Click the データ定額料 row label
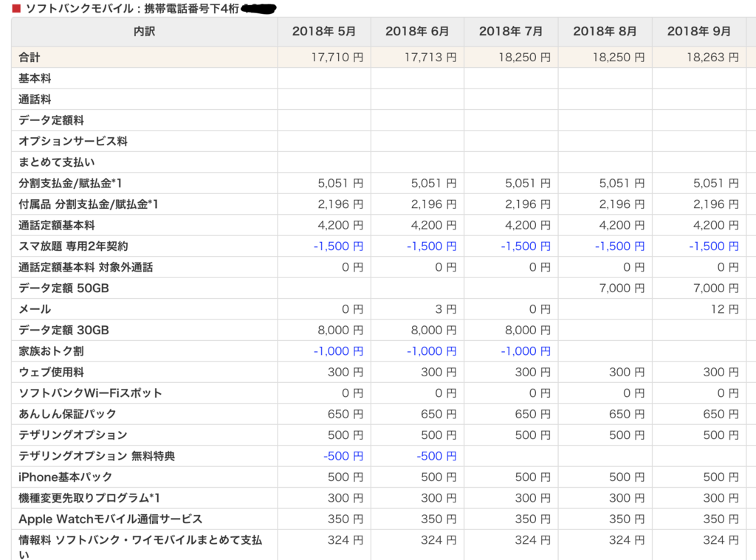 [51, 120]
